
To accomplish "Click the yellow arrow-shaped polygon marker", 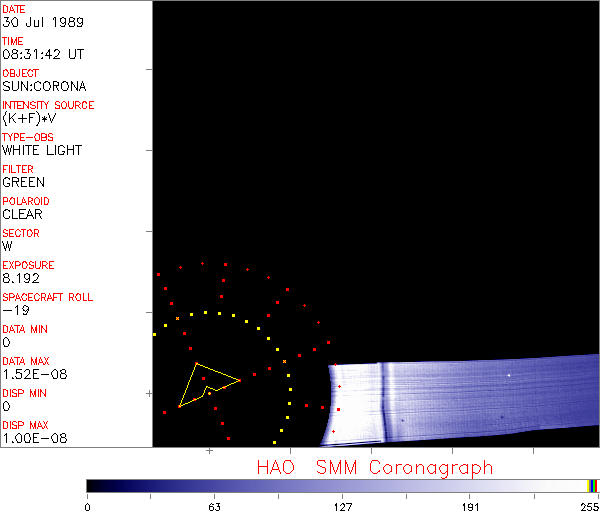I will pyautogui.click(x=204, y=383).
